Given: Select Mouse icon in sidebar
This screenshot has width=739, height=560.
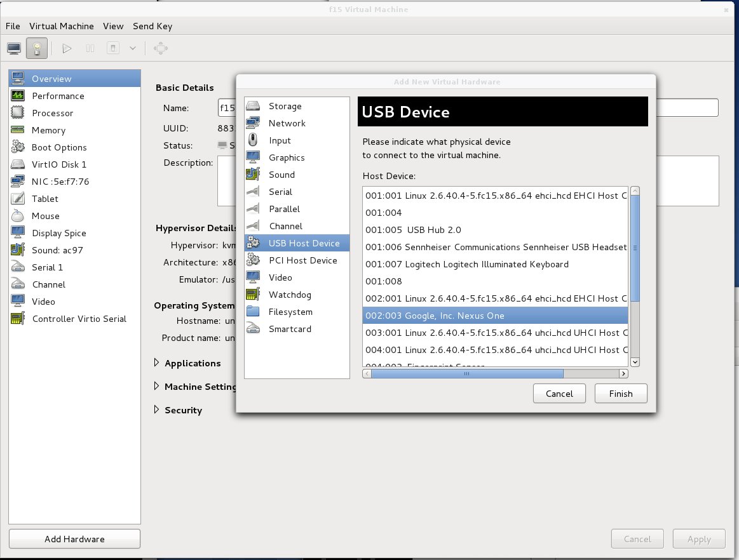Looking at the screenshot, I should coord(18,216).
